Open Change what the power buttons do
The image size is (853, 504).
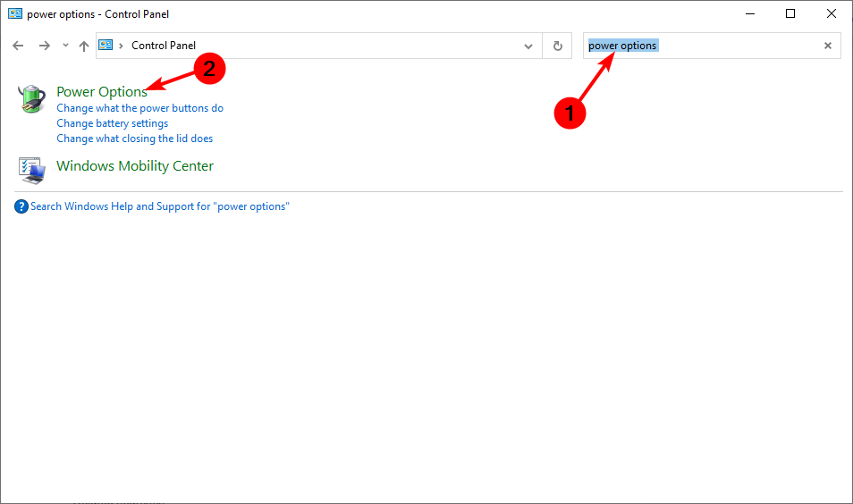click(x=139, y=108)
